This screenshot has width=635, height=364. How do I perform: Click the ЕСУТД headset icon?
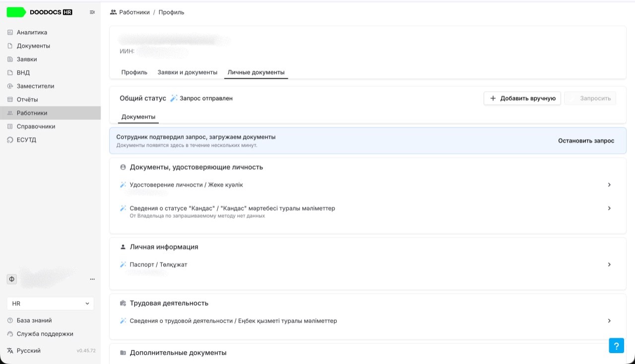(10, 140)
